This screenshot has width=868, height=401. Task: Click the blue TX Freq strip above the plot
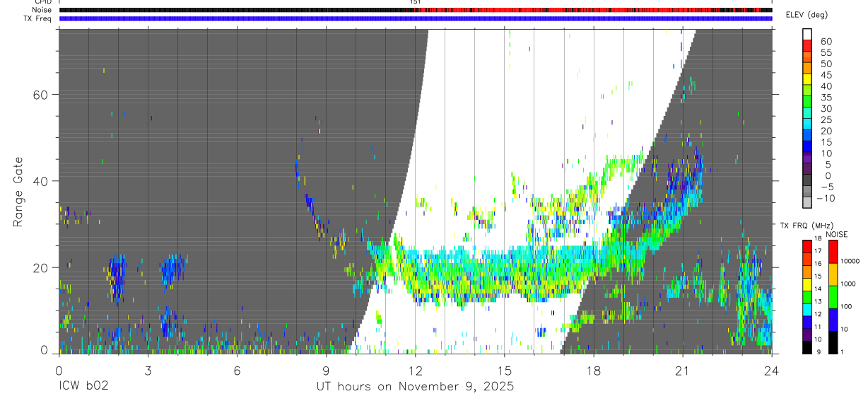coord(415,18)
